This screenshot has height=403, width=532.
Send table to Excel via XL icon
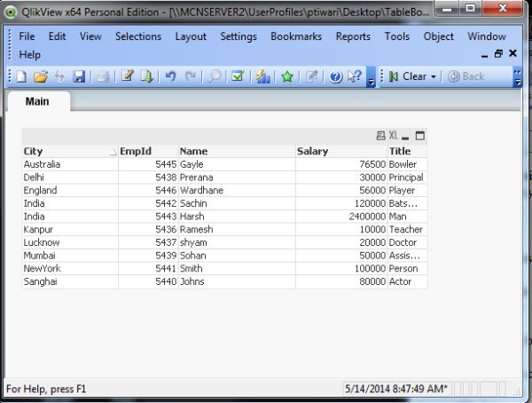point(393,135)
